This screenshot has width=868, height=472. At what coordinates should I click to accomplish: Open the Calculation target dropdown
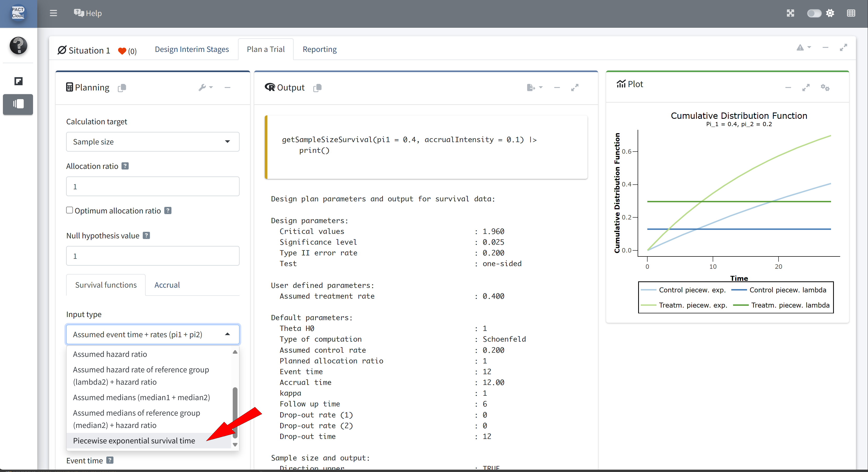[x=152, y=142]
